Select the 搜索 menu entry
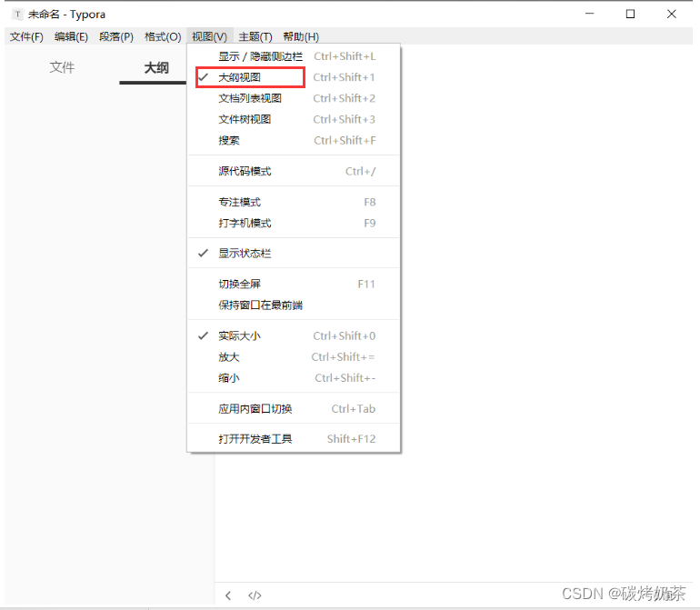This screenshot has width=700, height=610. [x=294, y=140]
